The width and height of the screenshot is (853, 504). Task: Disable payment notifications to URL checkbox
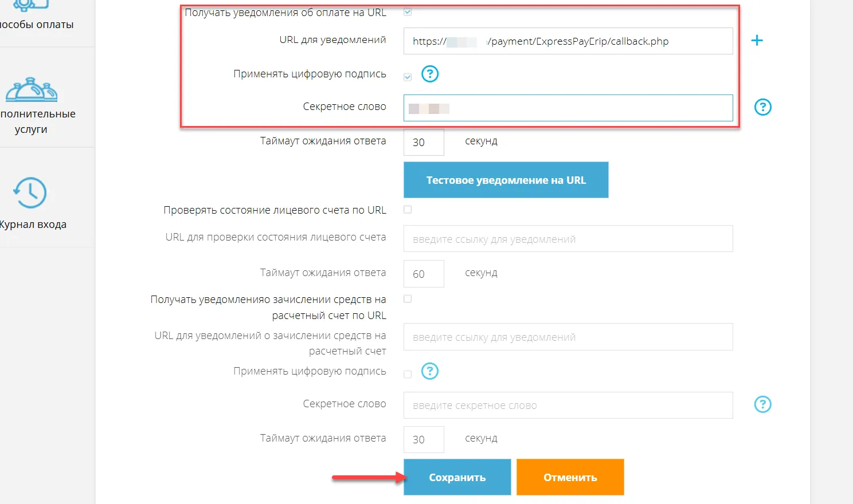coord(407,11)
